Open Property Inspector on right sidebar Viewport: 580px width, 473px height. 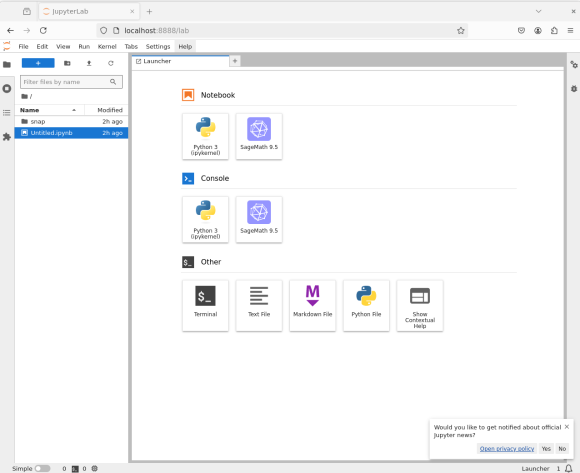(x=574, y=65)
